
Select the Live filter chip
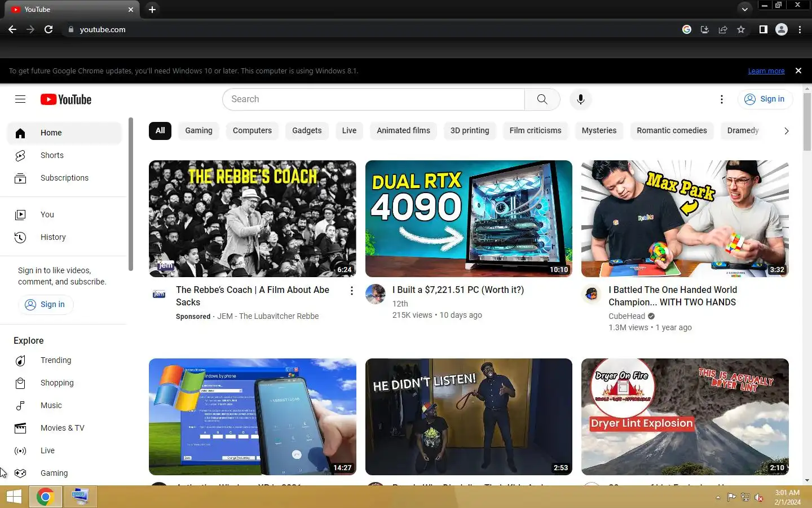point(349,130)
